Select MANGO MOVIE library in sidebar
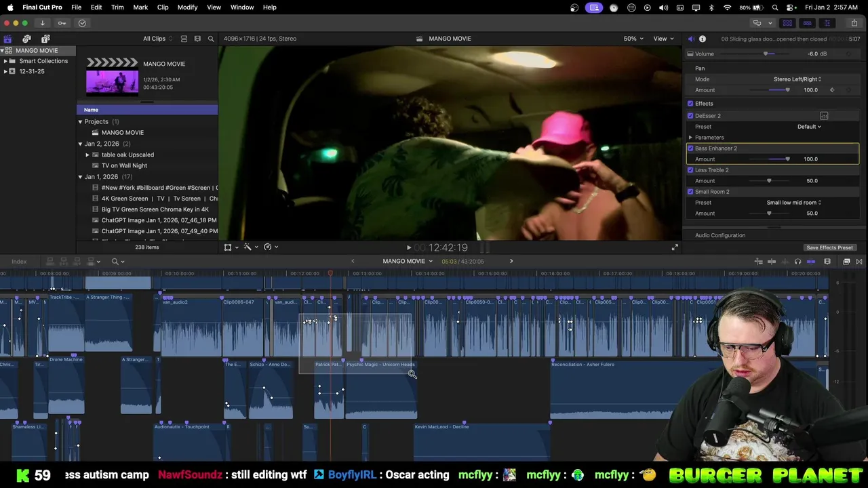The width and height of the screenshot is (868, 488). point(37,51)
